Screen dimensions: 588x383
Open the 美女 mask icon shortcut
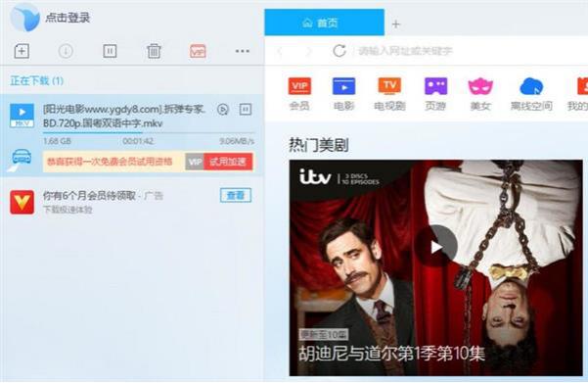pyautogui.click(x=480, y=94)
